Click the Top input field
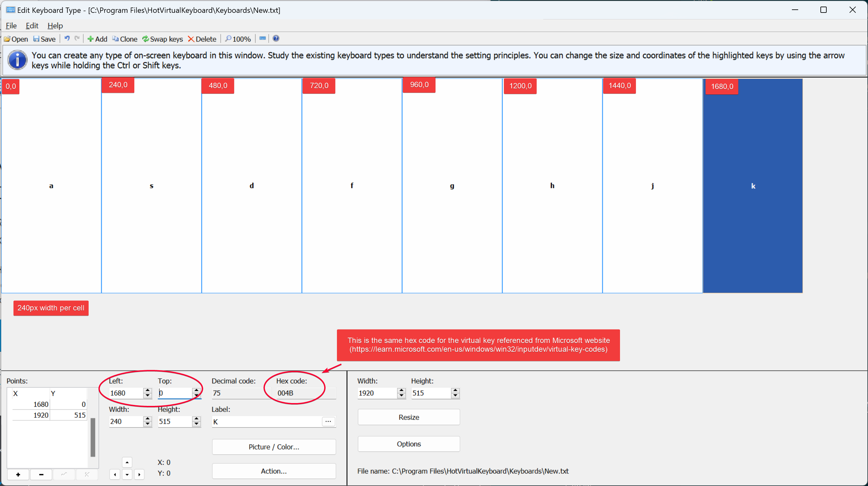The height and width of the screenshot is (486, 868). point(175,393)
